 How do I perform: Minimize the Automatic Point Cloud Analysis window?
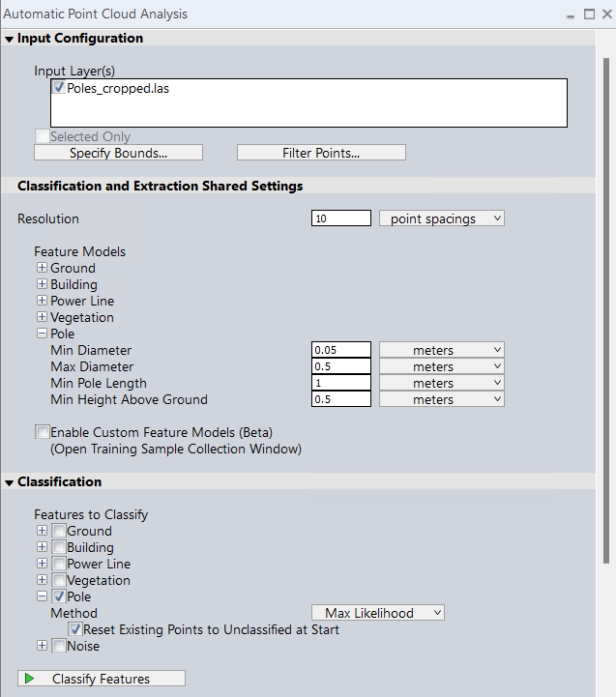[x=571, y=15]
